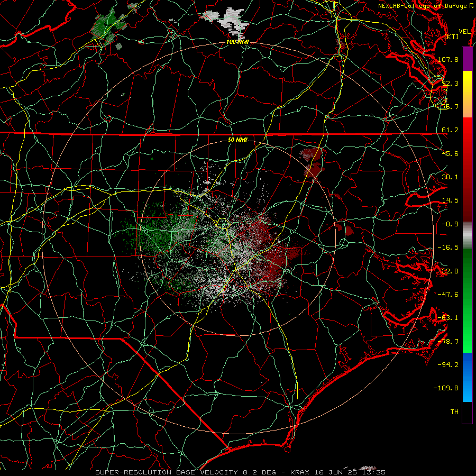This screenshot has height=476, width=476.
Task: Click the 50 NMI range ring label
Action: pos(237,140)
